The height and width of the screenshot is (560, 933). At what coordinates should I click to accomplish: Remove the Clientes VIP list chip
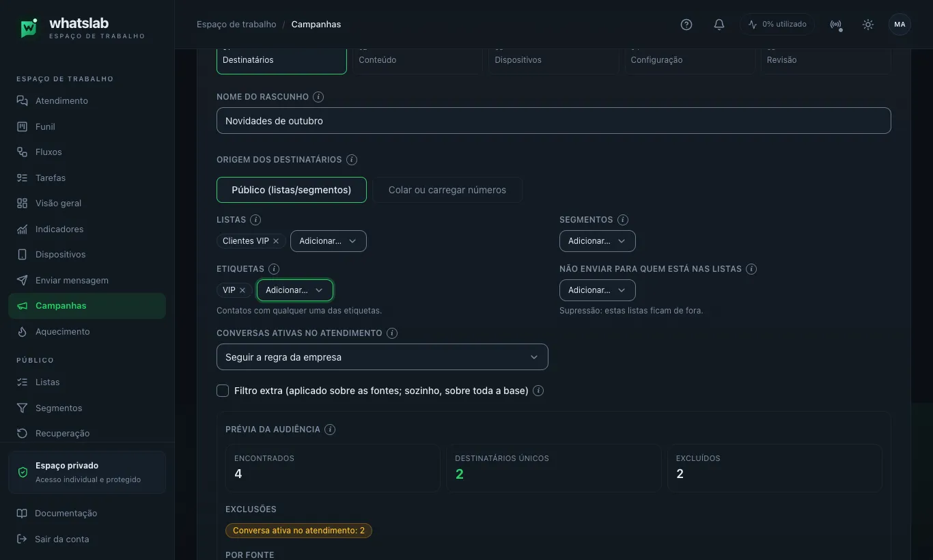click(276, 241)
